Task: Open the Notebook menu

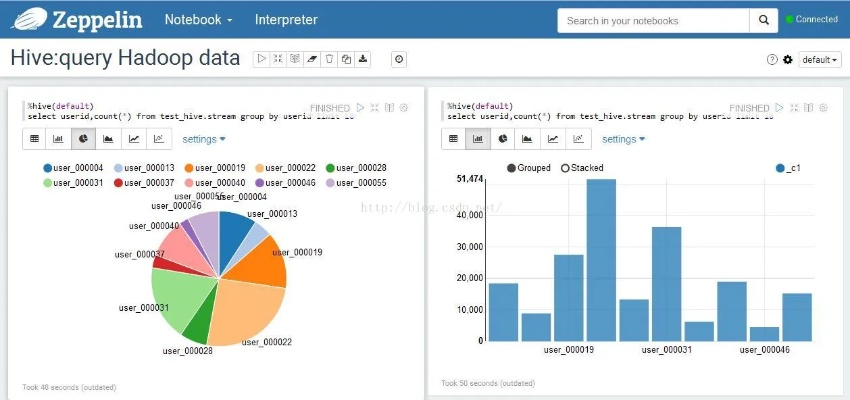Action: pyautogui.click(x=198, y=20)
